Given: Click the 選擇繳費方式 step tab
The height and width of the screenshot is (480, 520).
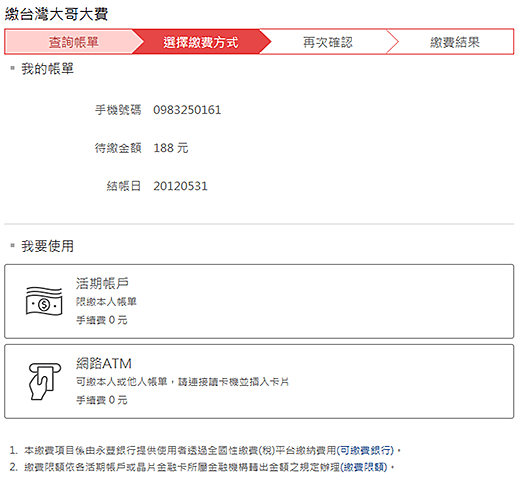Looking at the screenshot, I should 201,42.
